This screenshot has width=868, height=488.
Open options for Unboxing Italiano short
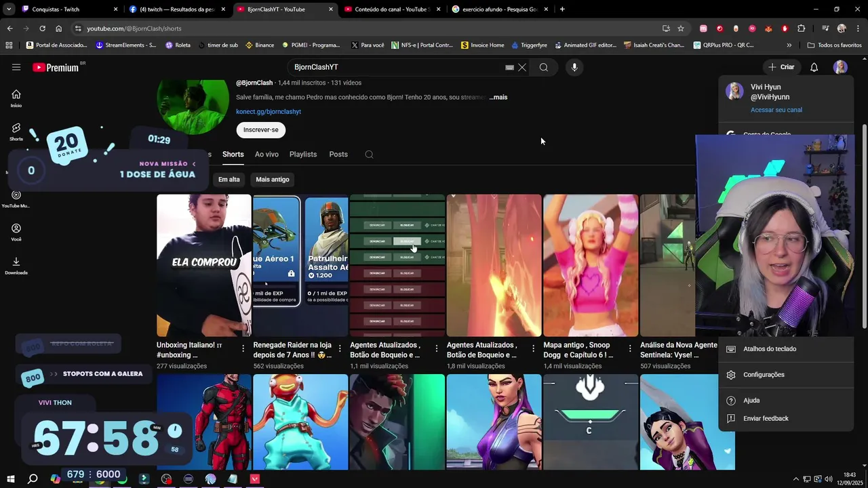(x=243, y=348)
